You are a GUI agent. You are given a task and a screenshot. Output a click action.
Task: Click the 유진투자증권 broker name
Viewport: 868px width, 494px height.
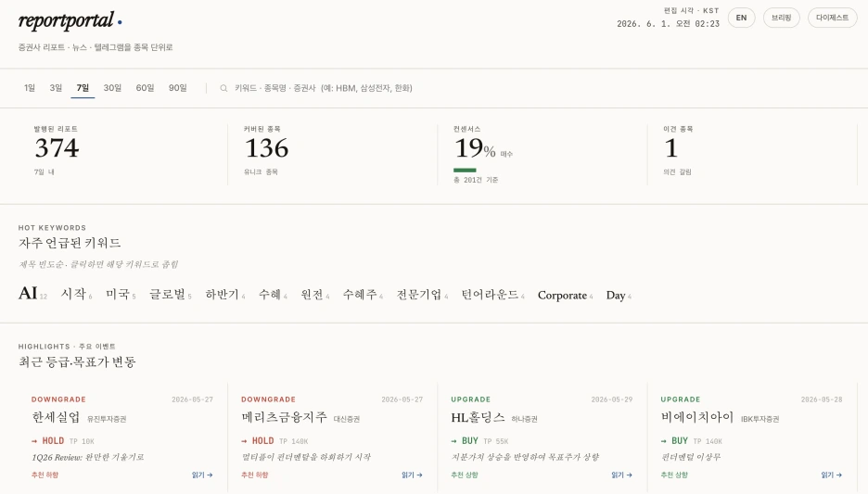(107, 419)
